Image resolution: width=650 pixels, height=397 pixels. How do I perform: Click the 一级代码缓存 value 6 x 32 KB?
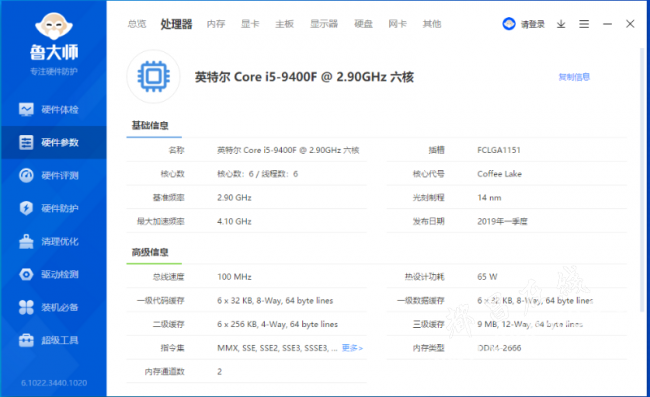[x=275, y=301]
